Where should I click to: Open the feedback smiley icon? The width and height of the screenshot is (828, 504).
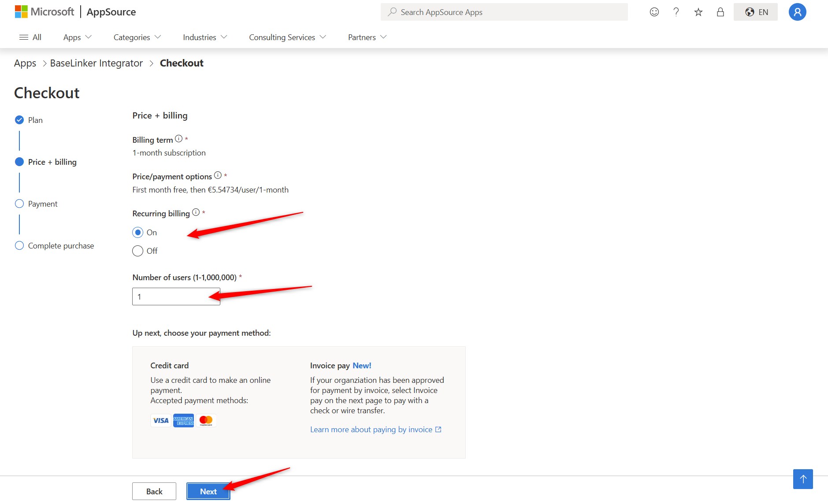654,12
